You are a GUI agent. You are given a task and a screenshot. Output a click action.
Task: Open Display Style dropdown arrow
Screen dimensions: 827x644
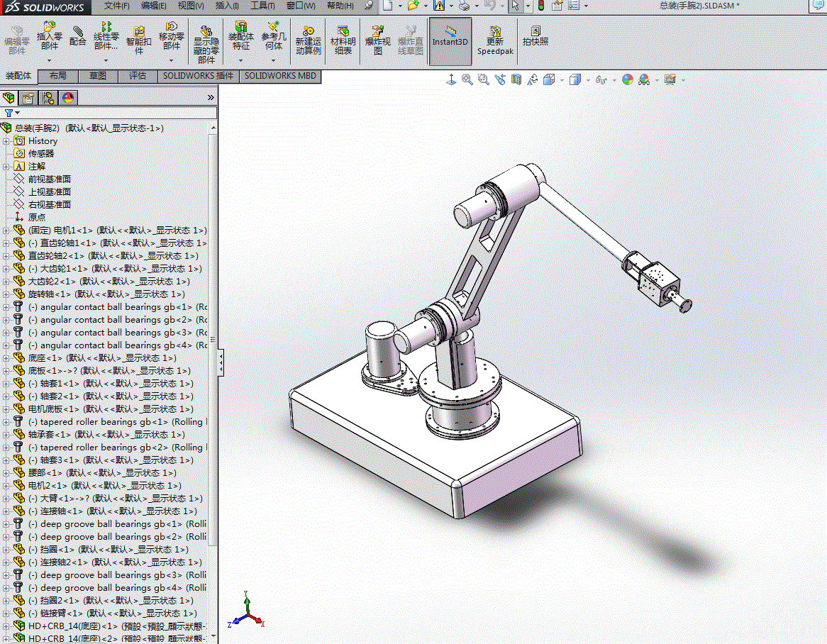click(x=588, y=80)
